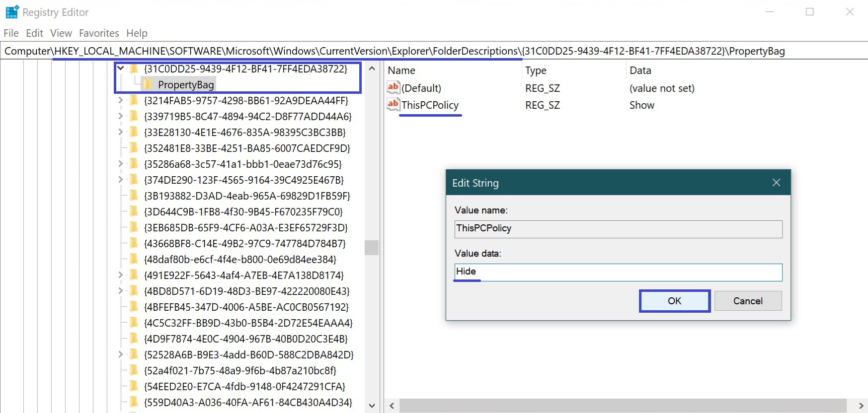Open the View menu

(61, 33)
